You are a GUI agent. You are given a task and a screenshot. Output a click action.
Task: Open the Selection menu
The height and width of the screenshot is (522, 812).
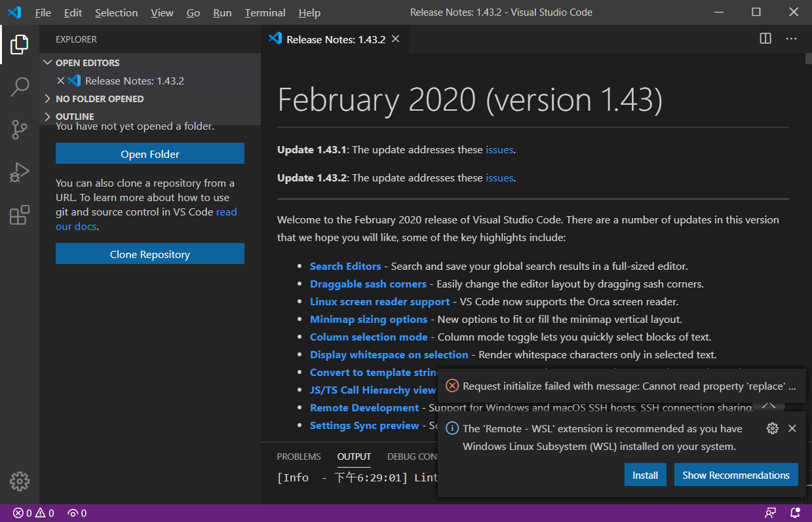point(116,12)
